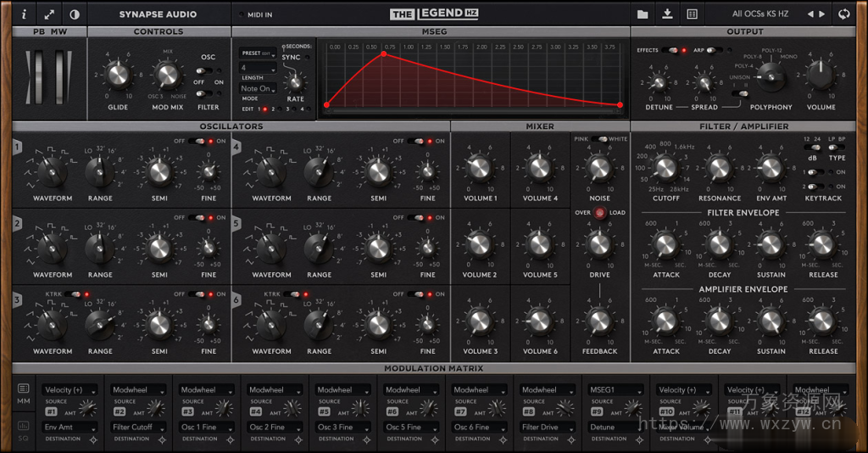Click the filter CUTOFF knob
The height and width of the screenshot is (453, 868).
pyautogui.click(x=665, y=169)
